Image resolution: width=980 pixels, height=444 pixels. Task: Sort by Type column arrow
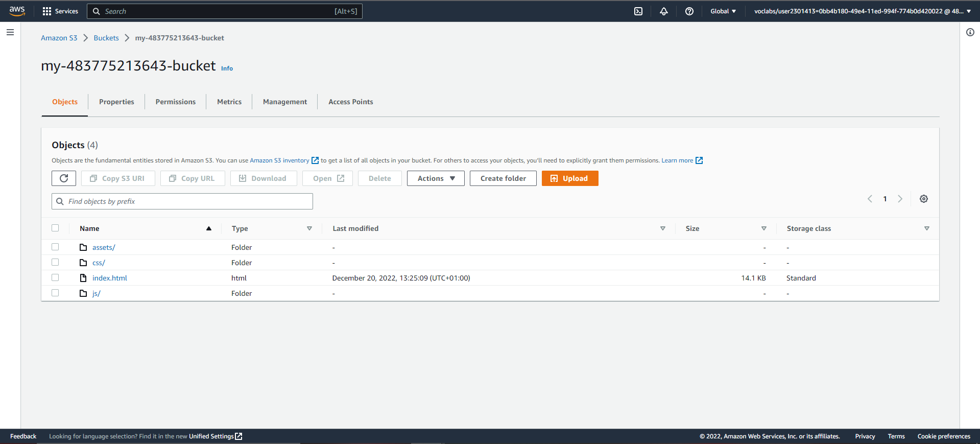point(309,228)
